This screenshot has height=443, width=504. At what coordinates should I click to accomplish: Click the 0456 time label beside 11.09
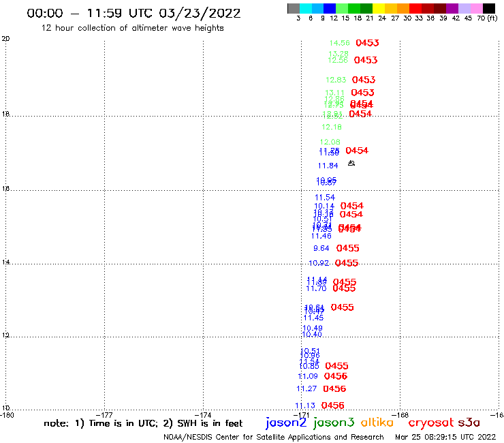click(336, 376)
